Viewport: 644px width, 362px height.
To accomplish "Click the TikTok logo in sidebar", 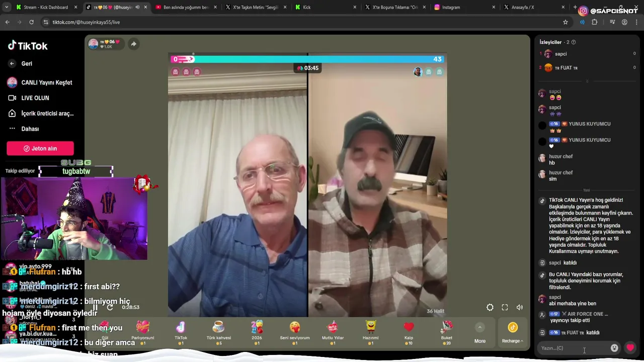I will click(x=28, y=46).
